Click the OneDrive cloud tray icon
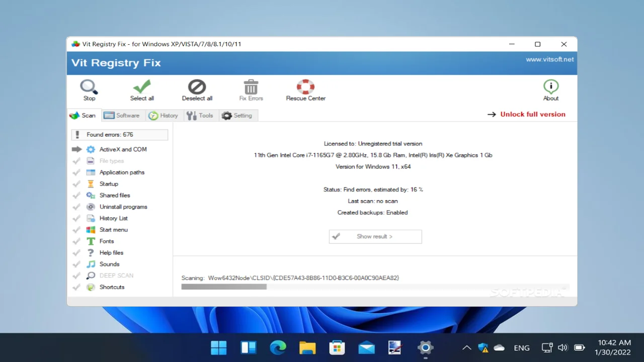The height and width of the screenshot is (362, 644). [499, 347]
